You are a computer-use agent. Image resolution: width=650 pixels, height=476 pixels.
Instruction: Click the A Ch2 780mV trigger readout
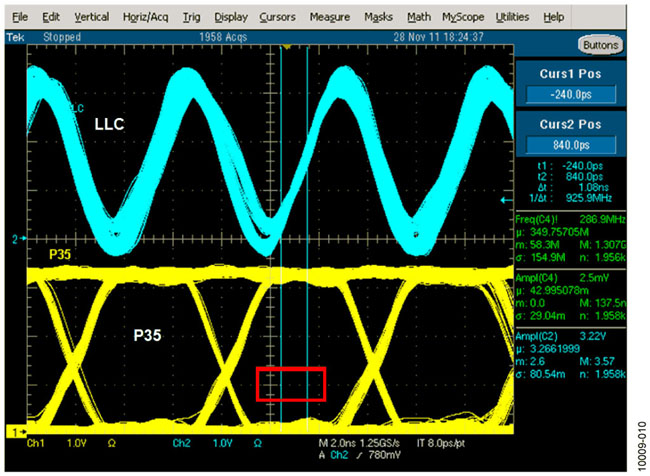click(360, 455)
